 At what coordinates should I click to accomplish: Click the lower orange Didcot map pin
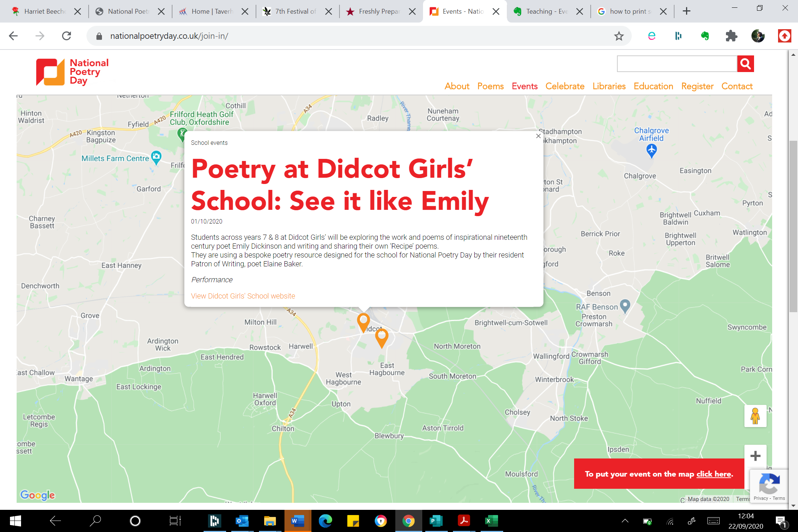[382, 337]
